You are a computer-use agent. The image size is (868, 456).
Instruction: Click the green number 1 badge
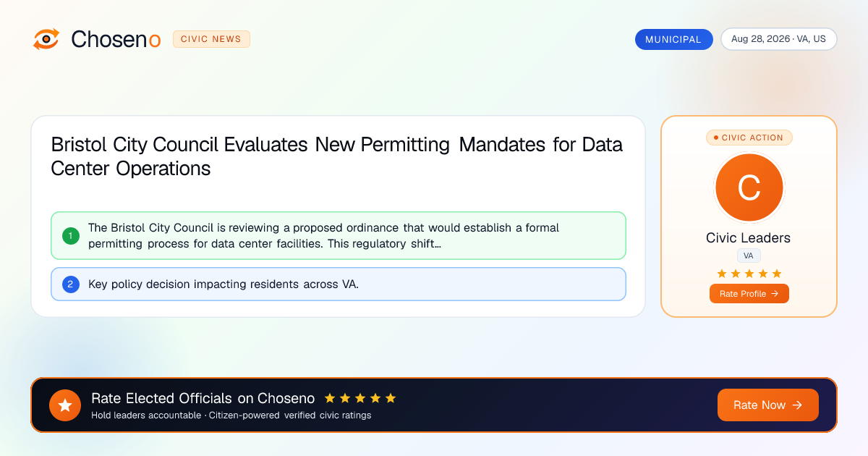[x=71, y=235]
